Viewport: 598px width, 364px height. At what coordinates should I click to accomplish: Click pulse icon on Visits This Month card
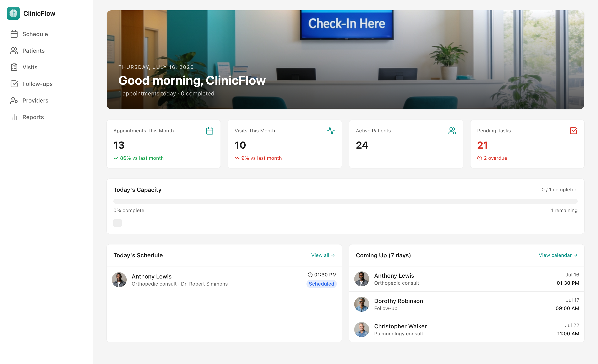[x=331, y=131]
